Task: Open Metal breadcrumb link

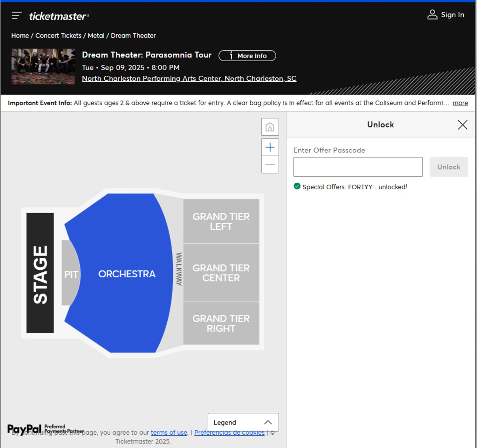Action: (x=96, y=36)
